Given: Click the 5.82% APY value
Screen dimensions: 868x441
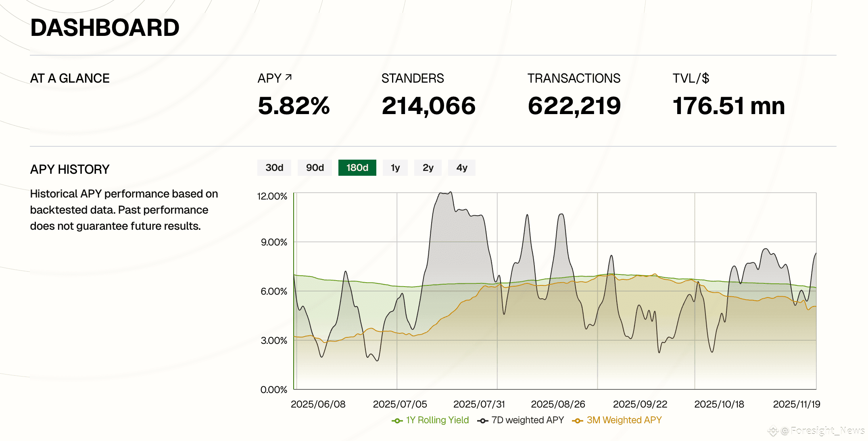Looking at the screenshot, I should pyautogui.click(x=294, y=106).
